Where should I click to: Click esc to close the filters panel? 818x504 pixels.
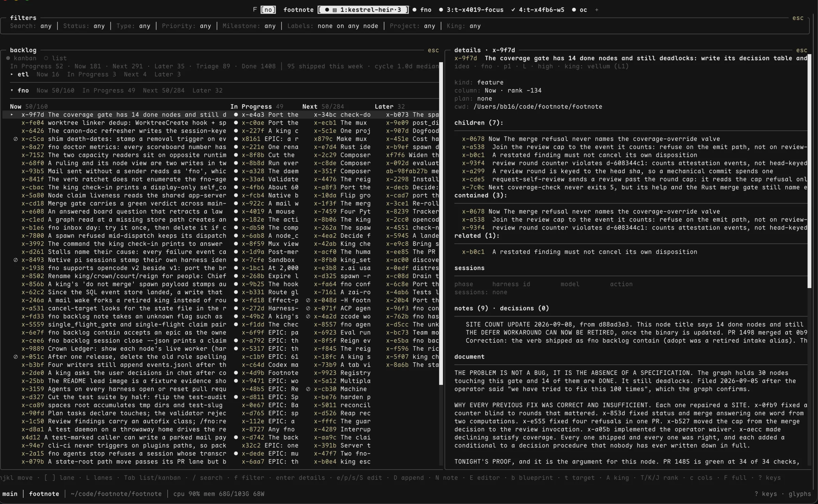tap(798, 18)
